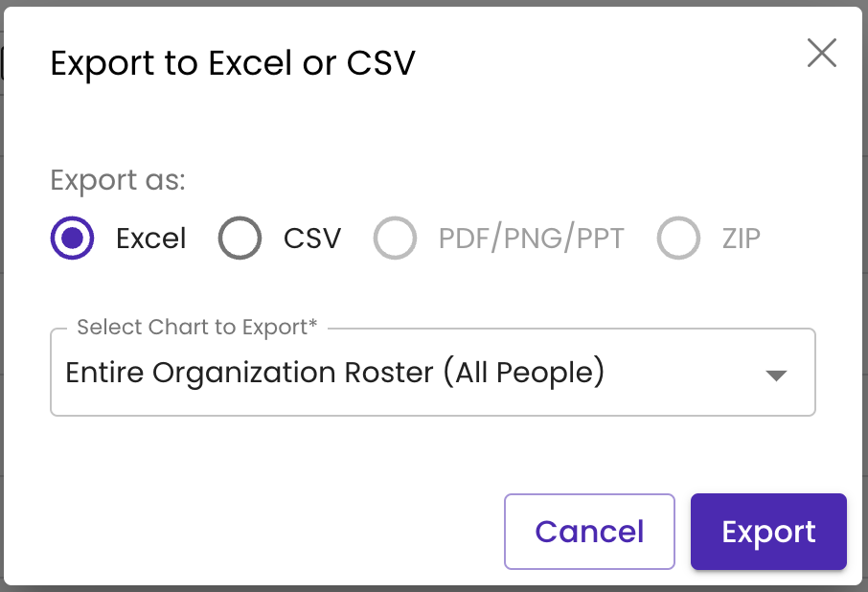Open the Select Chart to Export combo box
Screen dimensions: 868x592
(x=432, y=373)
